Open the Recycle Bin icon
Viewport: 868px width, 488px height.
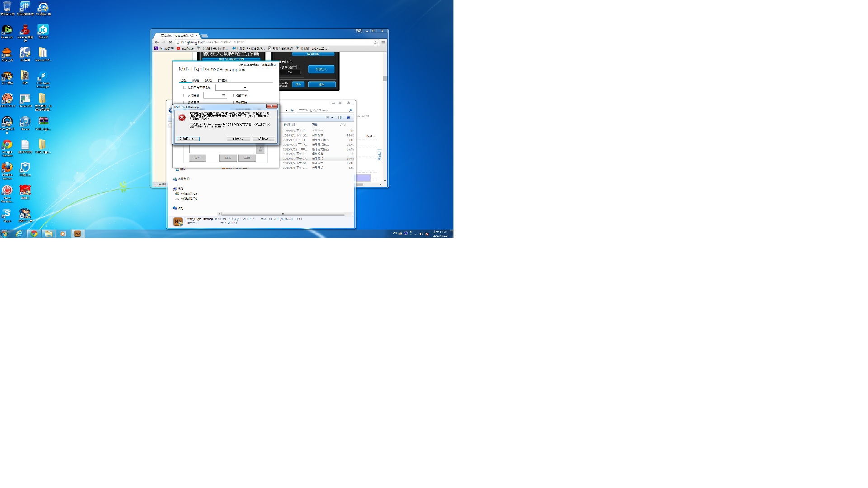tap(7, 7)
